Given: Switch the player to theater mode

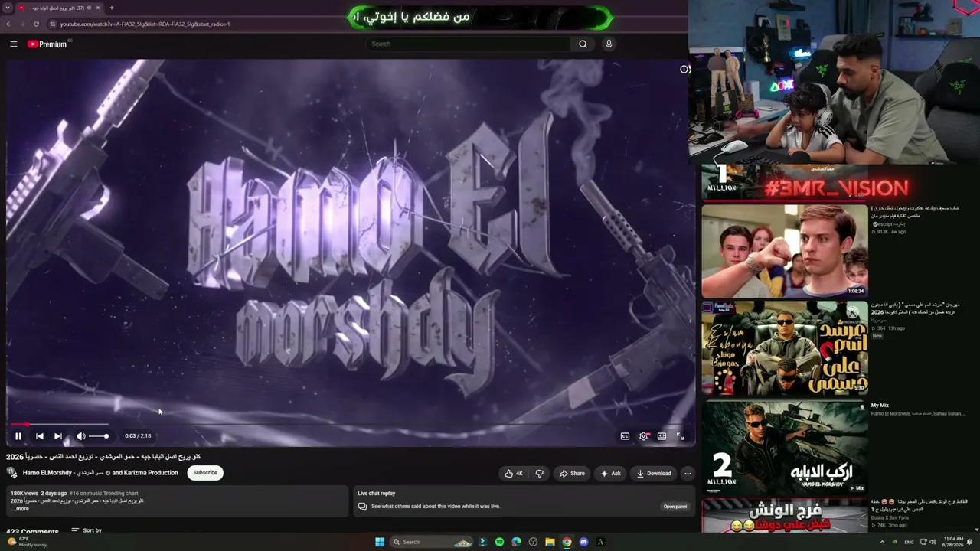Looking at the screenshot, I should coord(661,436).
